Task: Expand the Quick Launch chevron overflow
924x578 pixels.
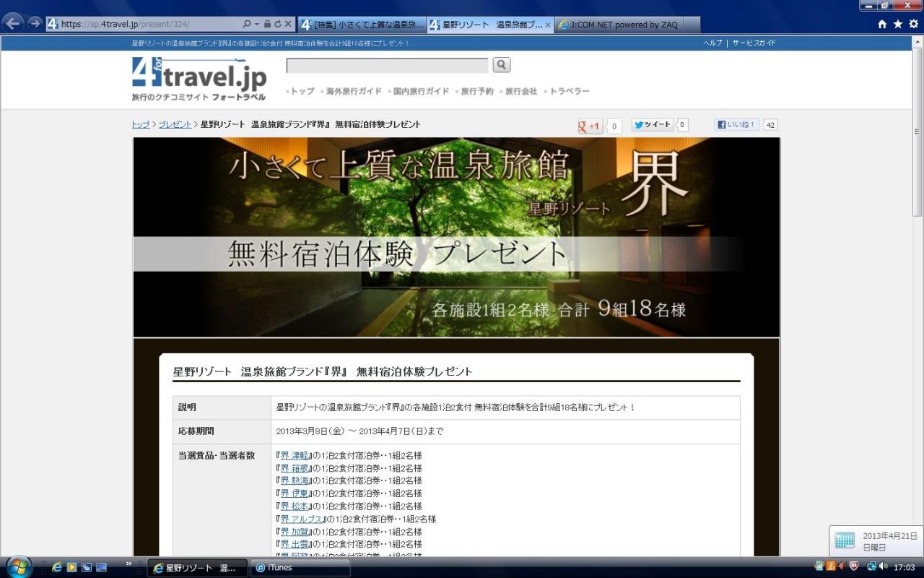Action: tap(129, 564)
